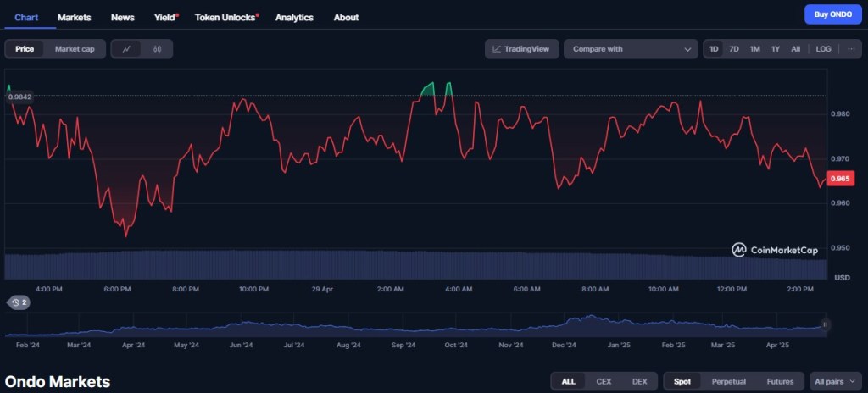Open the Yield tab

pos(165,17)
